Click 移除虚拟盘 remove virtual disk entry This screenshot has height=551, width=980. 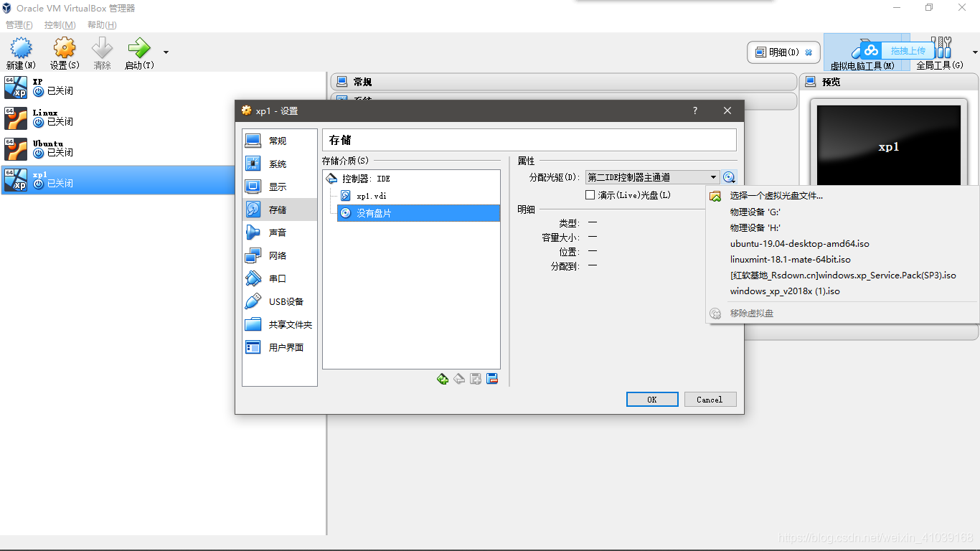tap(842, 314)
